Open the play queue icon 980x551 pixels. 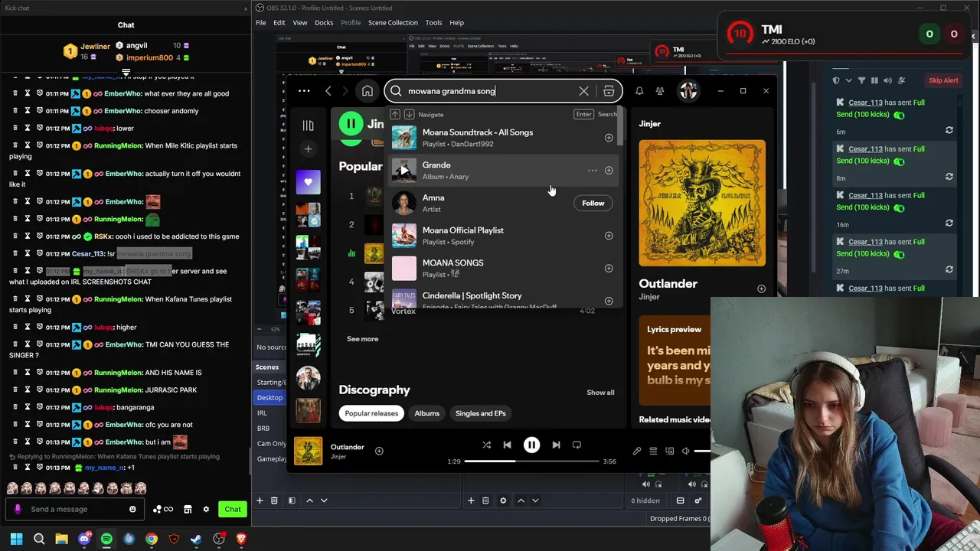tap(653, 451)
